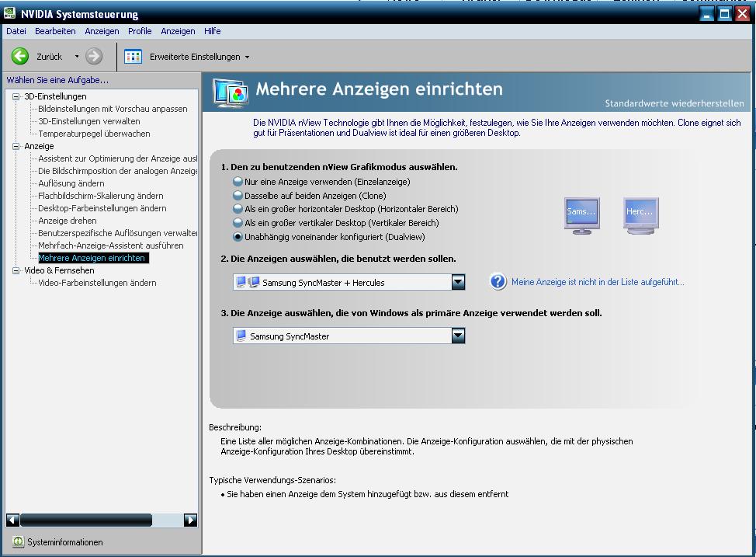Image resolution: width=756 pixels, height=557 pixels.
Task: Open Flachbildschirm-Skalierung ändern
Action: tap(101, 196)
